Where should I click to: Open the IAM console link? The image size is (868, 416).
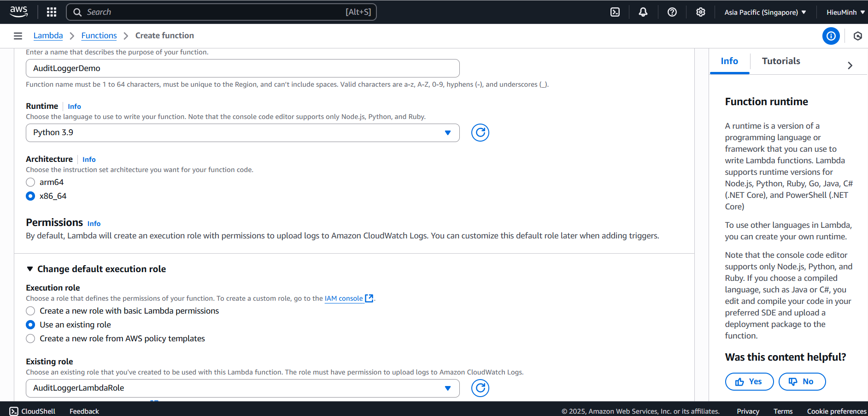(x=344, y=298)
